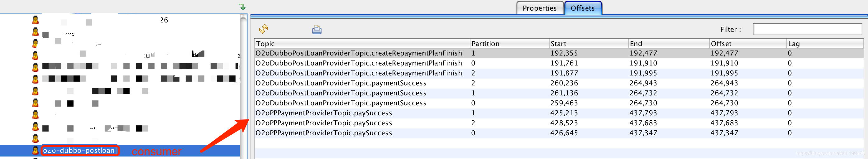Sort the table by the Topic column header
The width and height of the screenshot is (868, 159).
click(x=362, y=43)
